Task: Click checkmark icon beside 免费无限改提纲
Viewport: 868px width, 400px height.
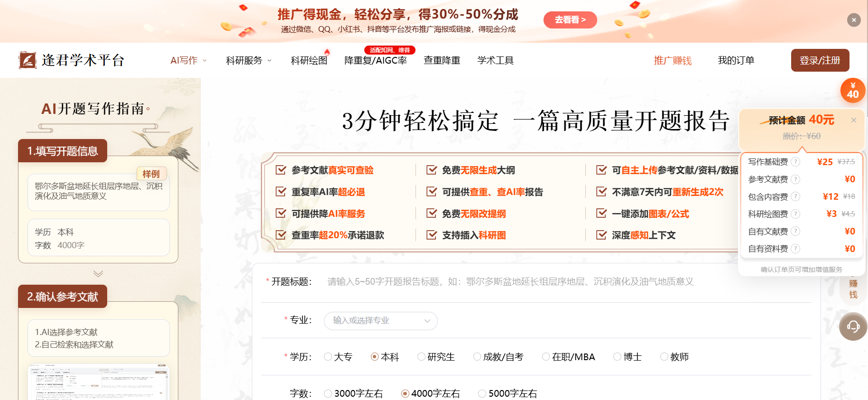Action: coord(432,214)
